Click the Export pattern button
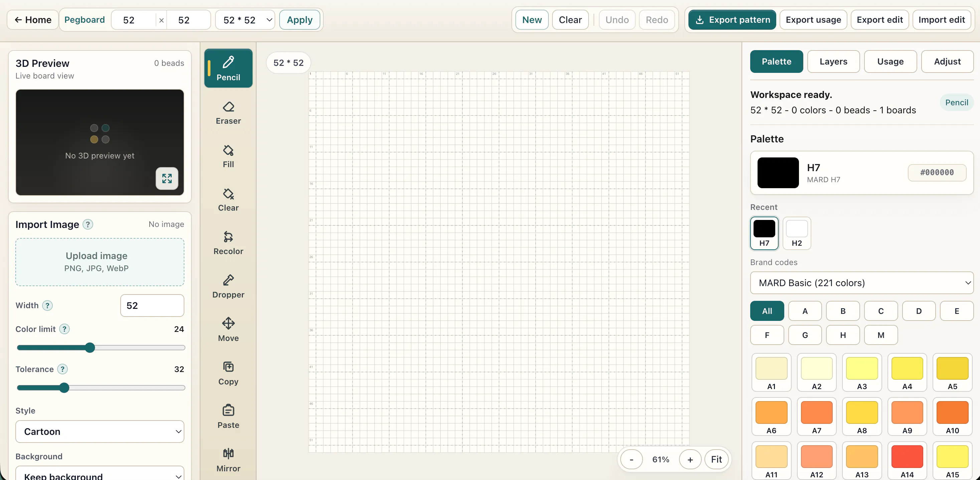 [732, 20]
